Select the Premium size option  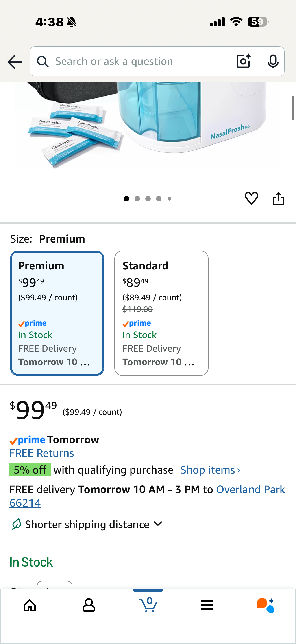[x=57, y=313]
